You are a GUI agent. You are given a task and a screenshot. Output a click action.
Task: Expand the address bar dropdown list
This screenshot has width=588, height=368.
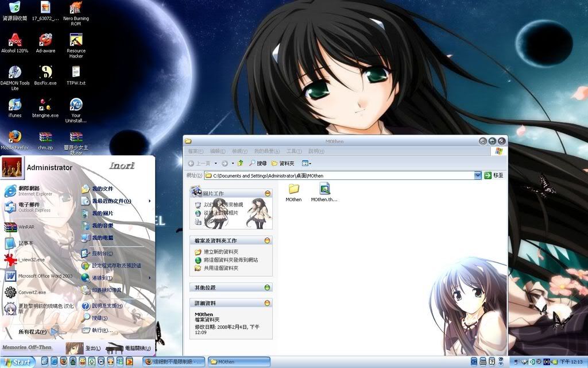point(477,175)
